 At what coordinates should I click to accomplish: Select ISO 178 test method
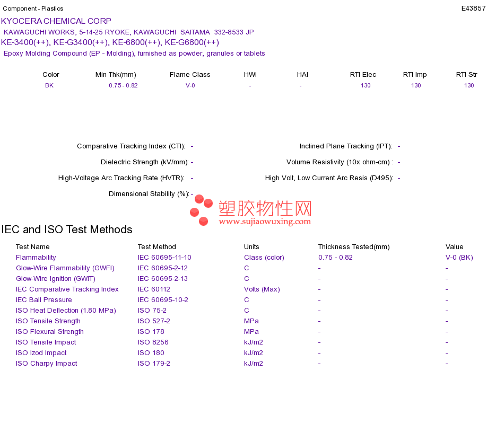(x=151, y=331)
